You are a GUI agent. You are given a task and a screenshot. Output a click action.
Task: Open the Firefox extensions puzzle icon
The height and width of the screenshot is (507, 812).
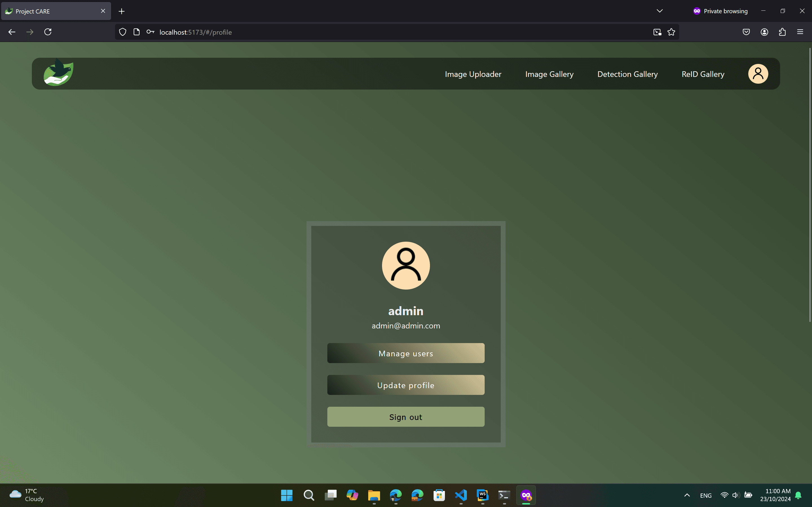782,32
